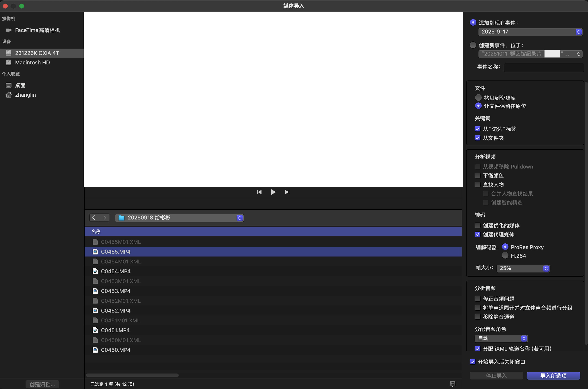This screenshot has height=389, width=588.
Task: Expand the 20250918 给彬彬 folder path dropdown
Action: click(x=179, y=218)
